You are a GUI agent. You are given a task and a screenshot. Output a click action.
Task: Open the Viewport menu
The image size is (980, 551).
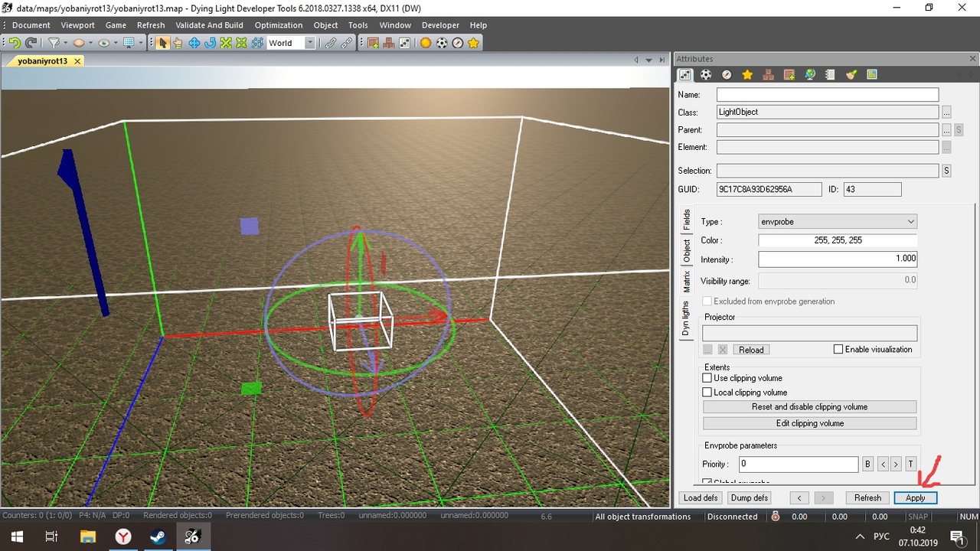click(78, 25)
